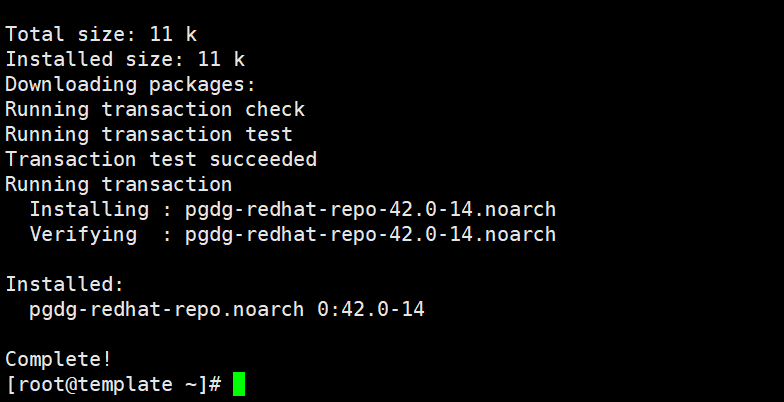This screenshot has height=402, width=784.
Task: Click the Total size: 11 k line
Action: click(x=101, y=34)
